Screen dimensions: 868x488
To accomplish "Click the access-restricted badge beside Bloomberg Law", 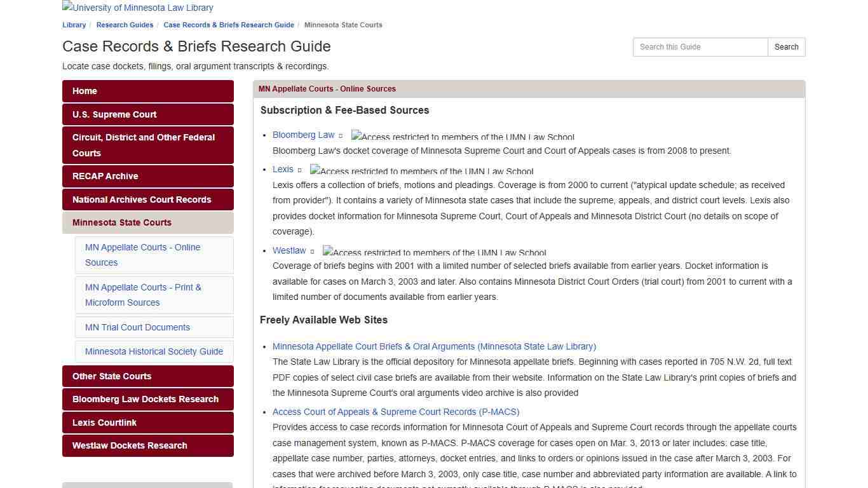I will point(463,136).
